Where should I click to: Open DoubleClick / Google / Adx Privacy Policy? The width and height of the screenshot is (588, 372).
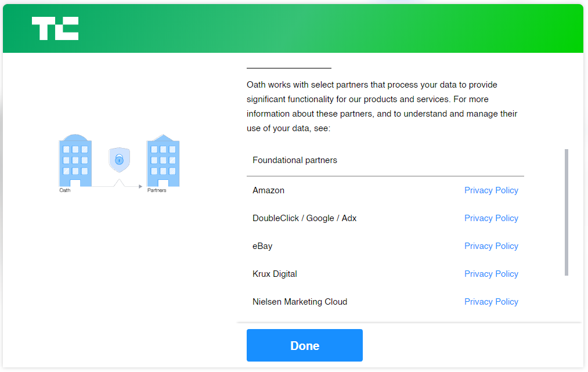pos(491,218)
